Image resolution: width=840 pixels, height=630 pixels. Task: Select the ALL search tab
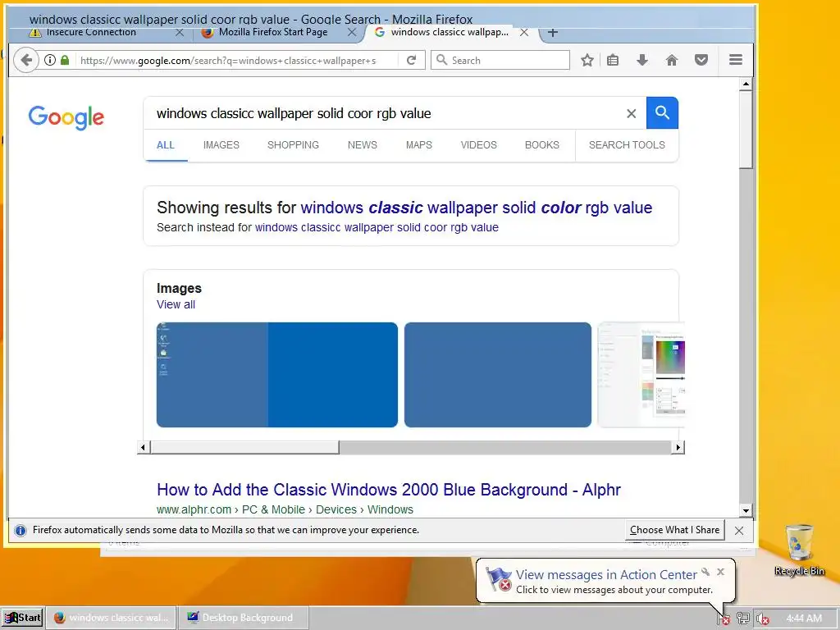[166, 145]
